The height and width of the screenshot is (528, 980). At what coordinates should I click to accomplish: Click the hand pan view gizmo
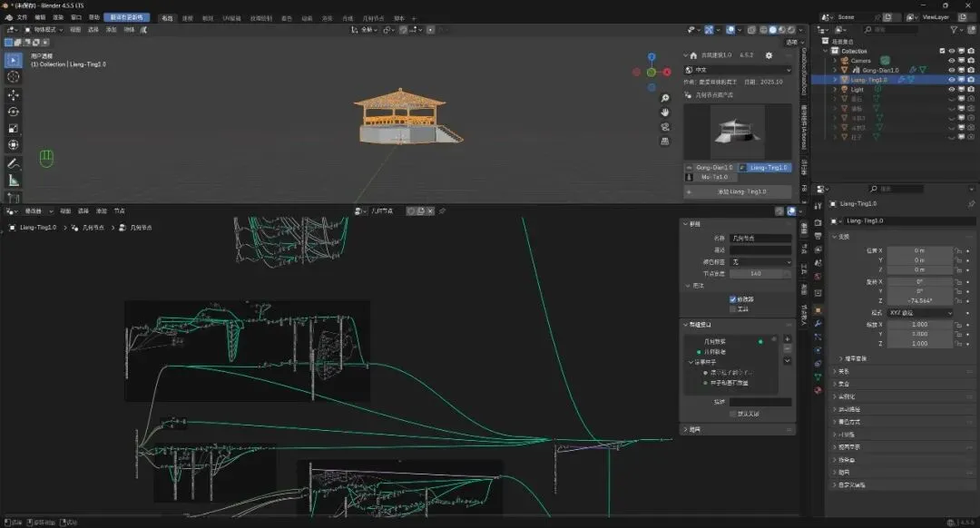coord(665,112)
